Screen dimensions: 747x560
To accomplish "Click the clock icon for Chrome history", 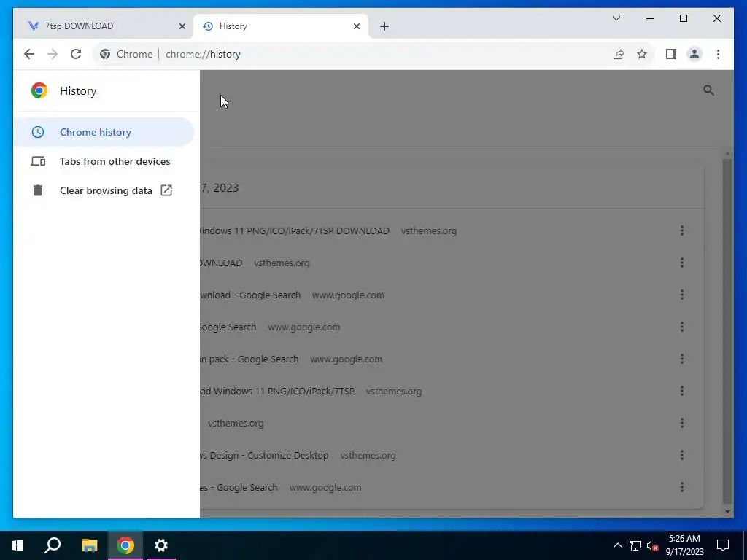I will pyautogui.click(x=38, y=132).
